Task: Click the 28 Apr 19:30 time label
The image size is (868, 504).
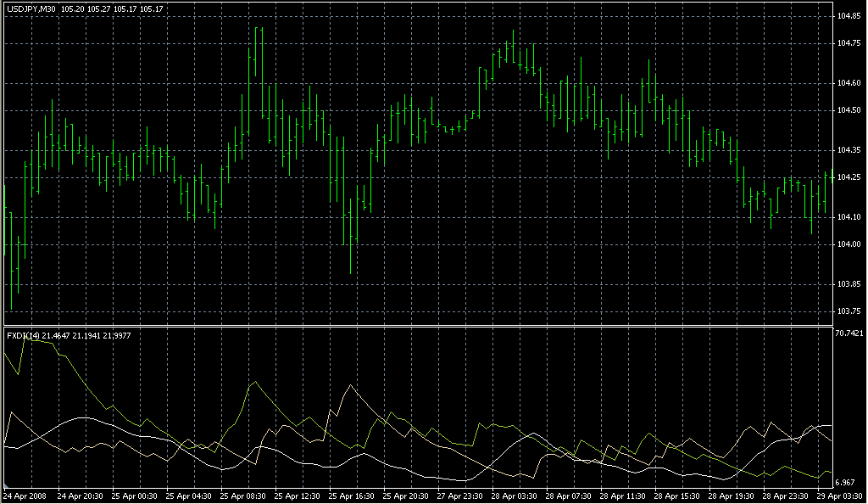Action: click(731, 496)
